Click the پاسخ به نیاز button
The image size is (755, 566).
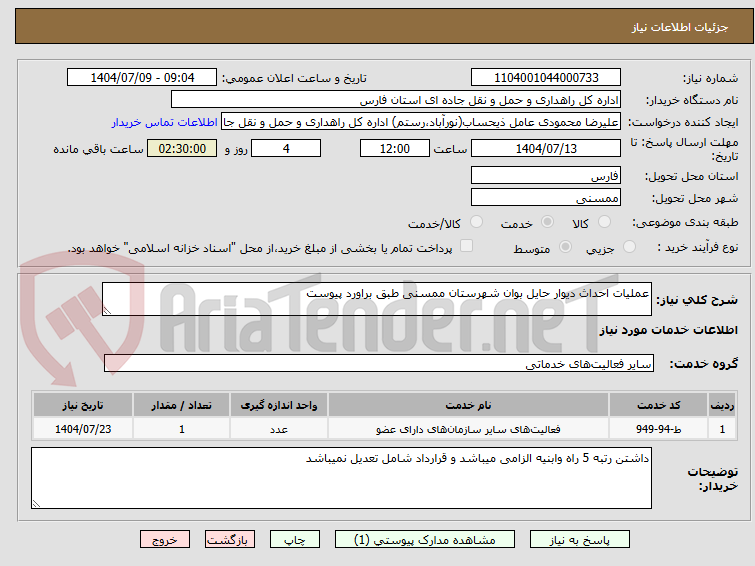(580, 540)
